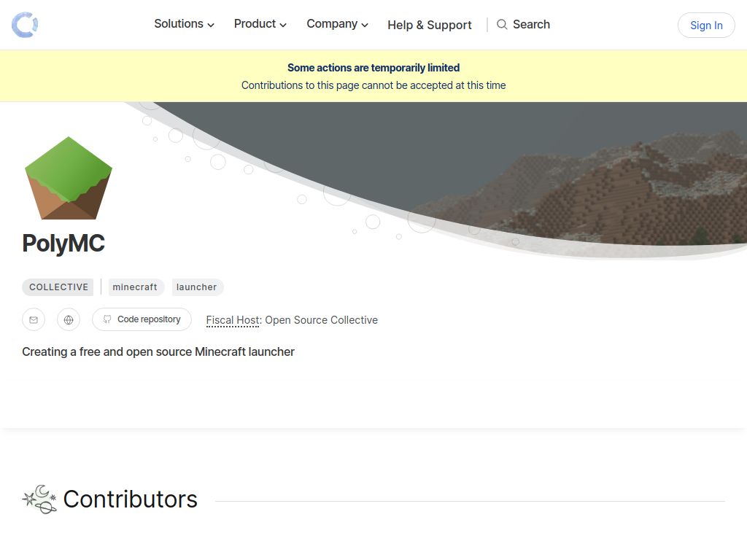Click the GitHub icon in Code repository
The height and width of the screenshot is (560, 747).
click(x=107, y=319)
